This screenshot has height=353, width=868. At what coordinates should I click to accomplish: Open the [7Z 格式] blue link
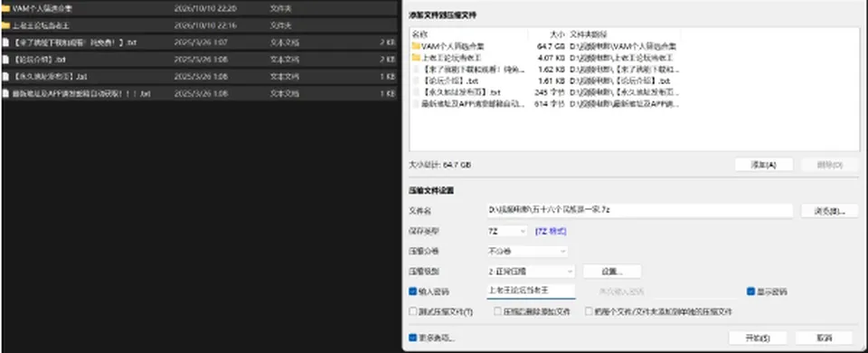point(551,231)
